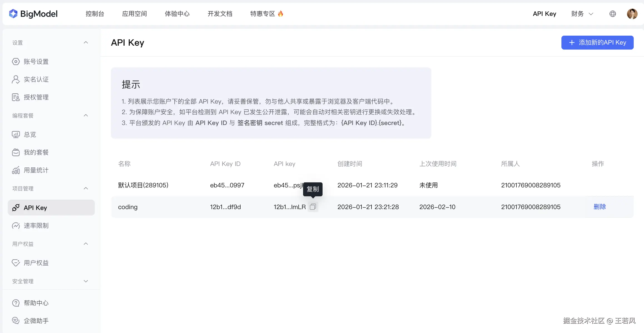
Task: Collapse the 编程套餐 sidebar section
Action: 86,116
